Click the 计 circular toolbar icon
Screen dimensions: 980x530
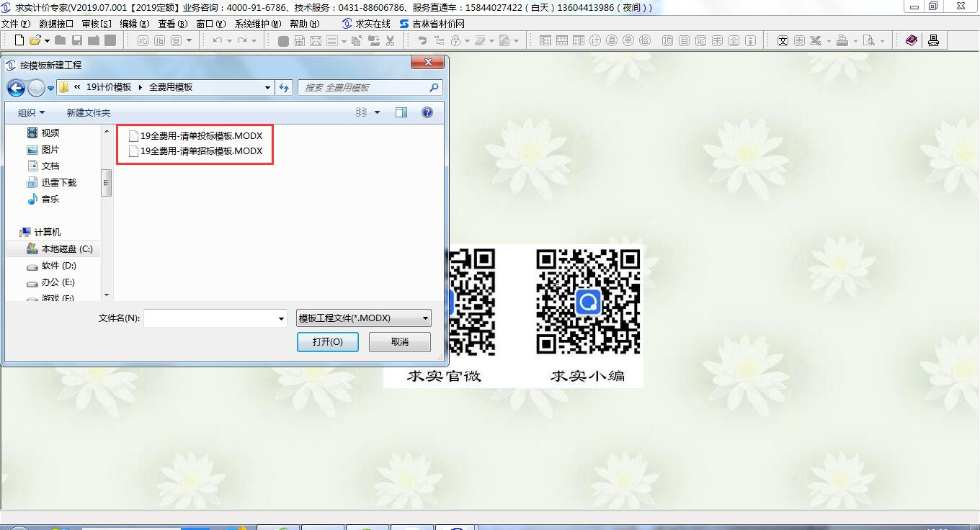click(x=594, y=40)
